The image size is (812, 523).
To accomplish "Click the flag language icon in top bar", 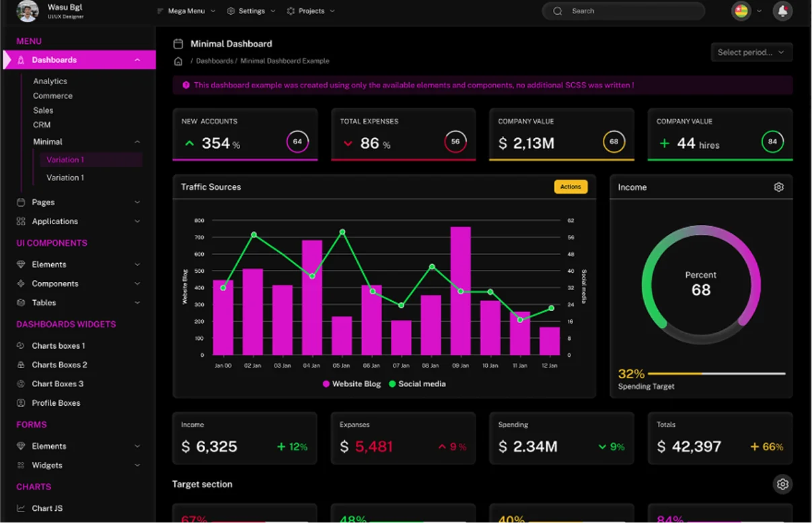I will click(x=741, y=11).
